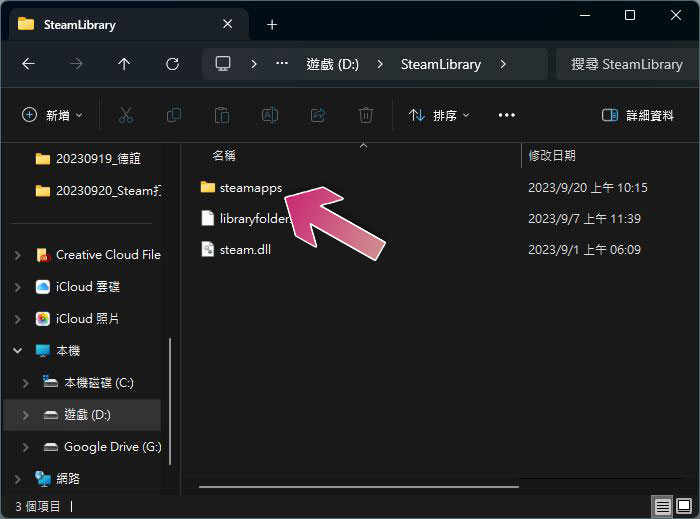Select 本機 in navigation pane
Image resolution: width=700 pixels, height=519 pixels.
(58, 351)
